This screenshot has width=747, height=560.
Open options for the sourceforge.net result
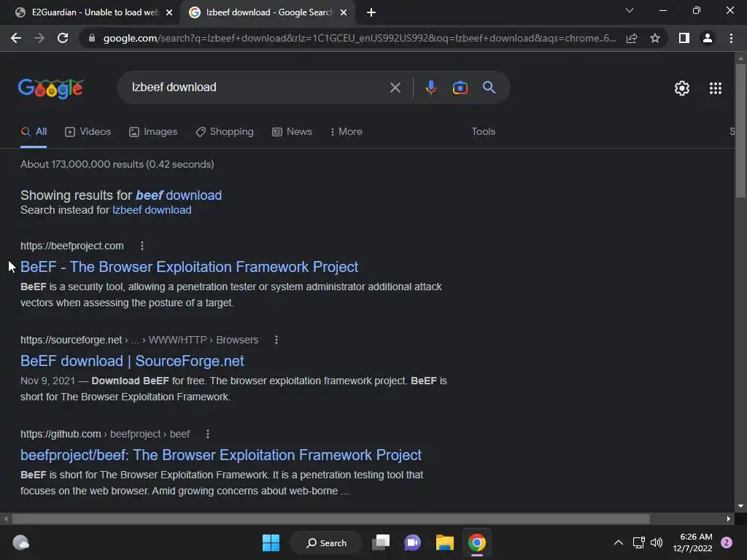tap(276, 340)
